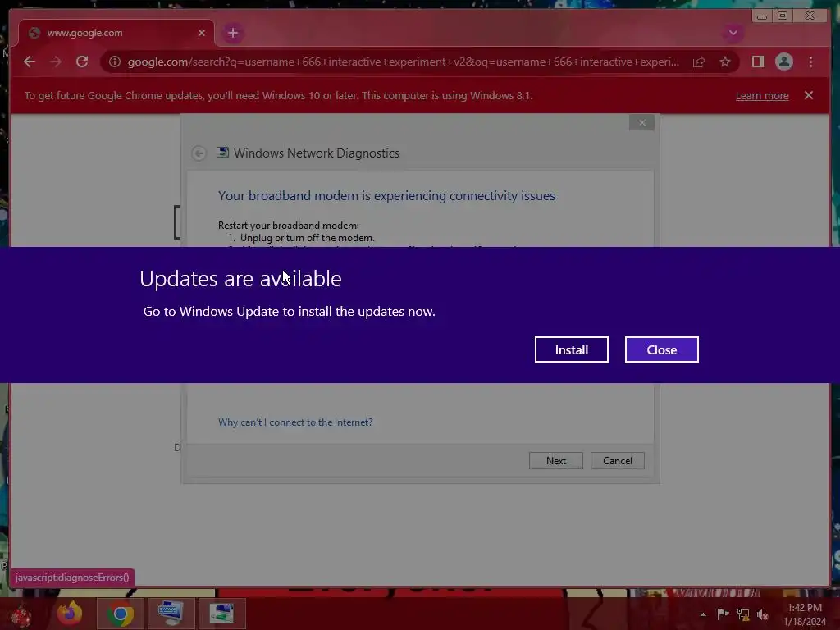The image size is (840, 630).
Task: Open the Network Diagnostics taskbar item
Action: (221, 614)
